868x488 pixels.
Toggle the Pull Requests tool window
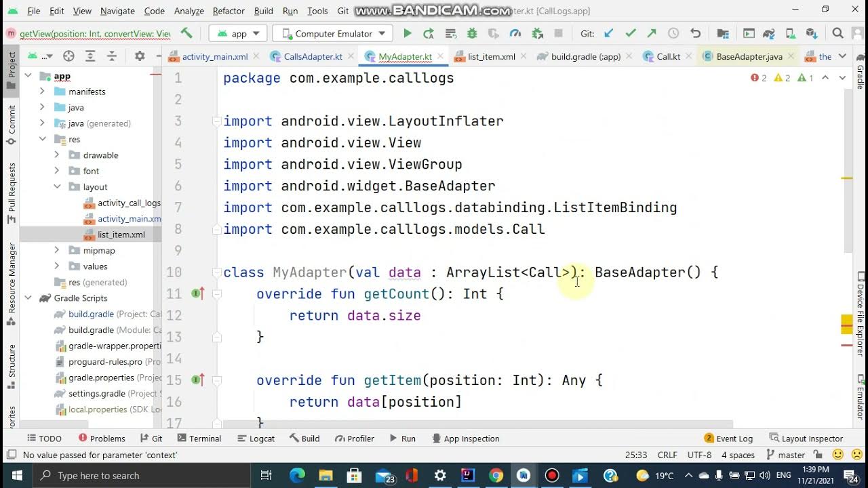point(11,193)
